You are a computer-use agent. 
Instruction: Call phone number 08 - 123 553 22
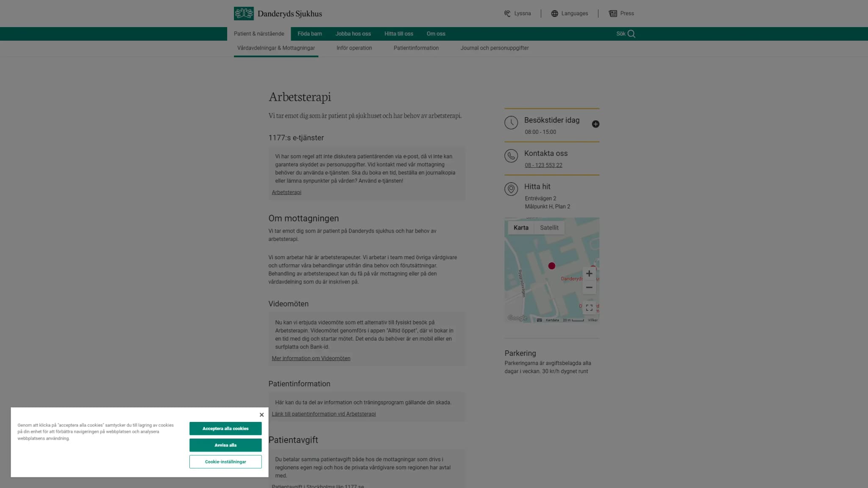543,165
